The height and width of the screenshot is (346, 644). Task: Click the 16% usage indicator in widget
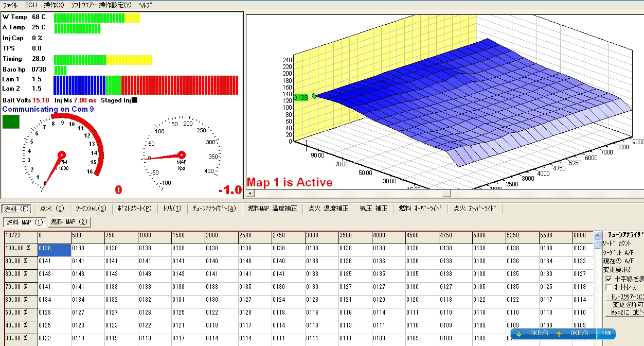pyautogui.click(x=606, y=333)
